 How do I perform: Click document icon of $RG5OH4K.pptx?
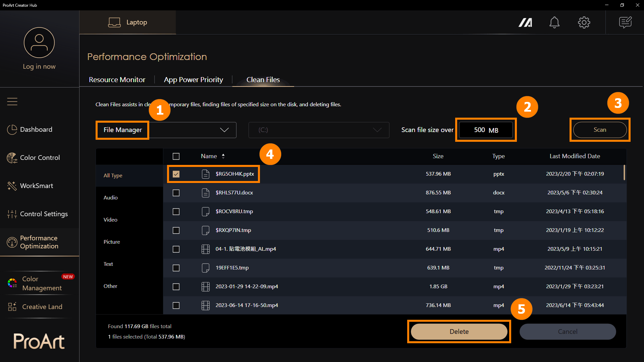(x=206, y=174)
